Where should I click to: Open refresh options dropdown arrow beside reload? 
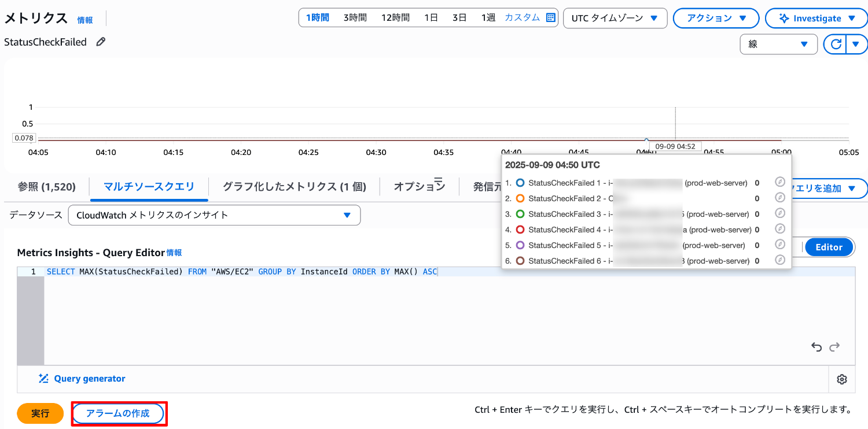tap(856, 44)
